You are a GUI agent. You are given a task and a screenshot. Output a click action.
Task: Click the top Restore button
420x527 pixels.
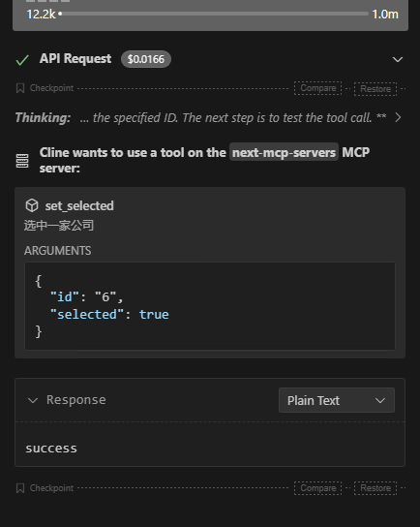pyautogui.click(x=375, y=89)
